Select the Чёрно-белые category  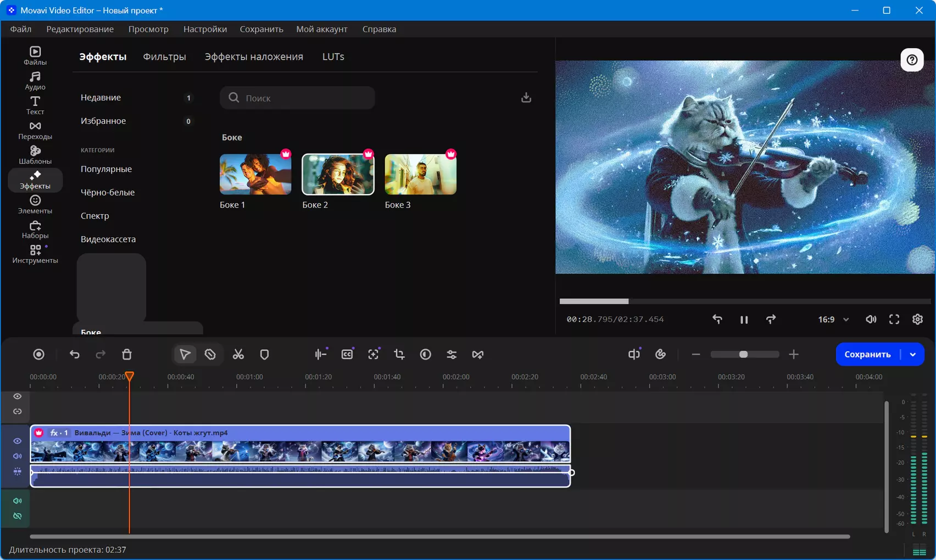coord(108,193)
